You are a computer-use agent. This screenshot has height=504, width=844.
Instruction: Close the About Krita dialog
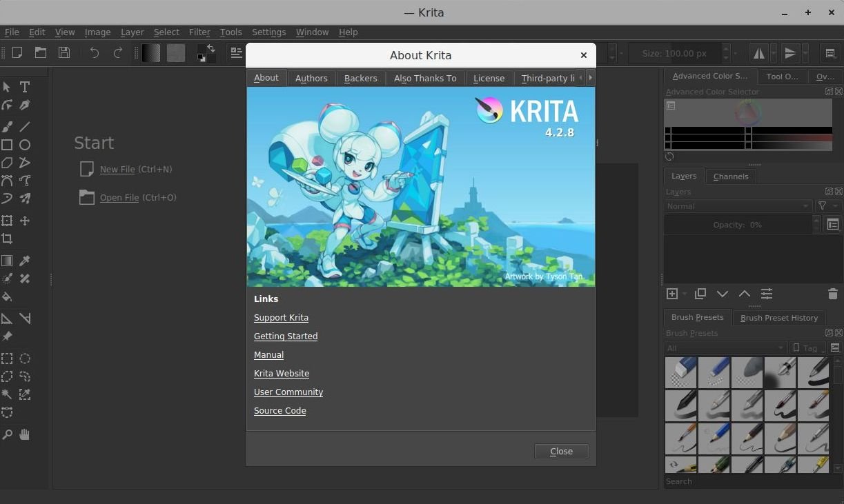point(560,451)
